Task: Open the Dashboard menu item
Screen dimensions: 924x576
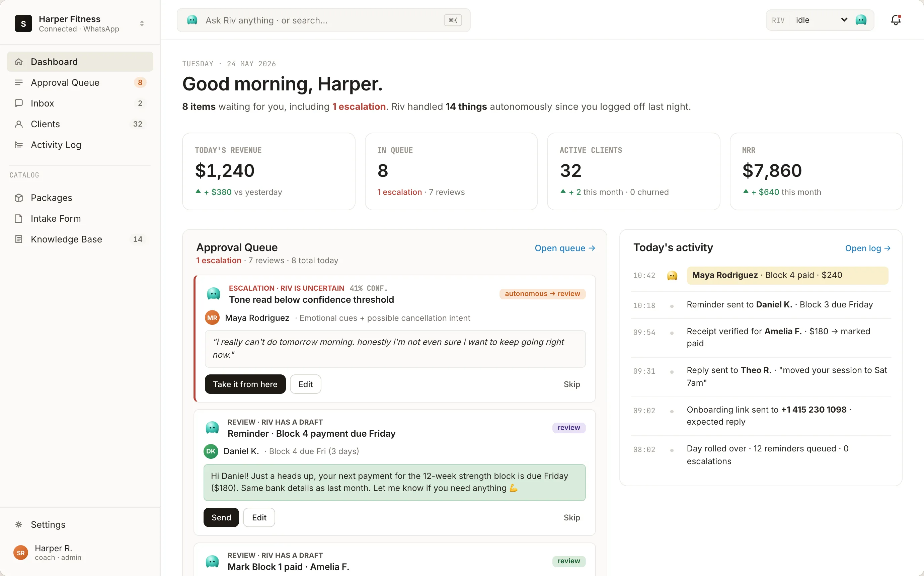Action: coord(80,62)
